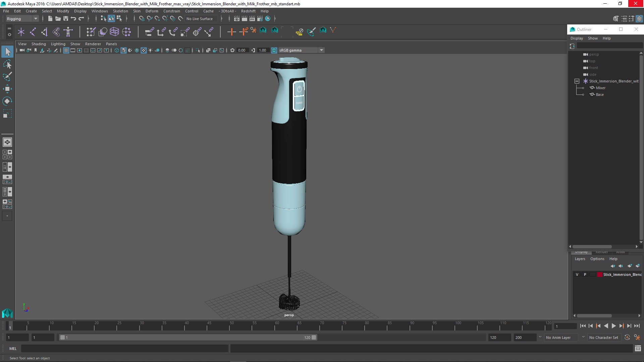The image size is (644, 362).
Task: Activate the Paint Selection tool
Action: [x=7, y=77]
